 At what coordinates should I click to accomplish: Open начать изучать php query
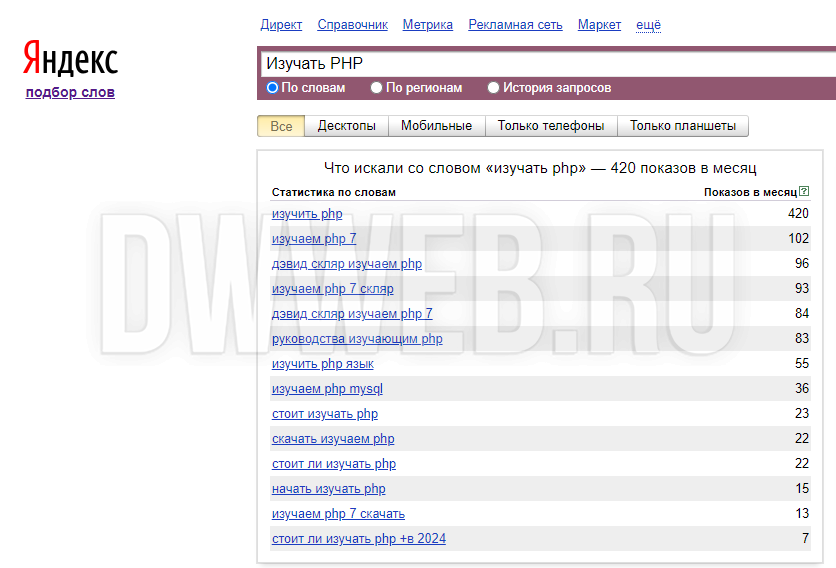point(328,489)
